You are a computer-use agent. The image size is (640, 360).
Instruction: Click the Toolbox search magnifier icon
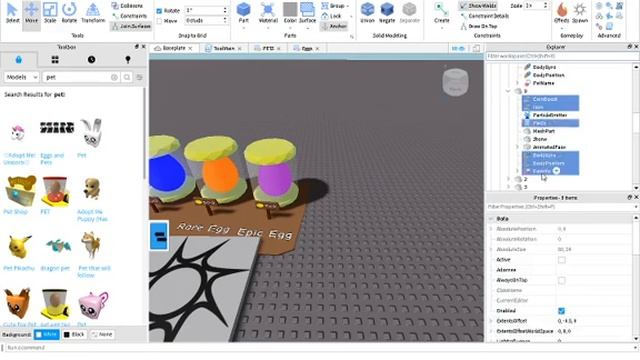[127, 77]
